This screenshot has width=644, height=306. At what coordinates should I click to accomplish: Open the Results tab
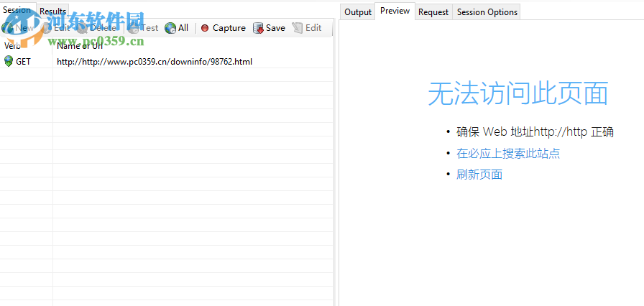pos(52,11)
